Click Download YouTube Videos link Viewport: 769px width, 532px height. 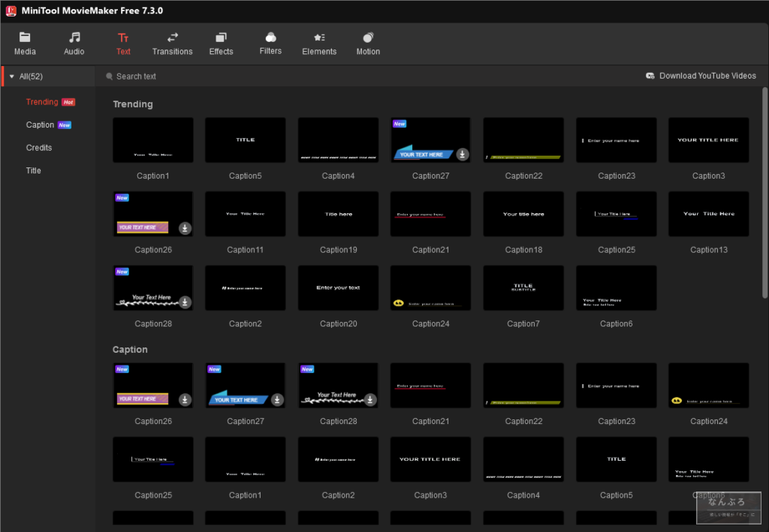pos(701,76)
